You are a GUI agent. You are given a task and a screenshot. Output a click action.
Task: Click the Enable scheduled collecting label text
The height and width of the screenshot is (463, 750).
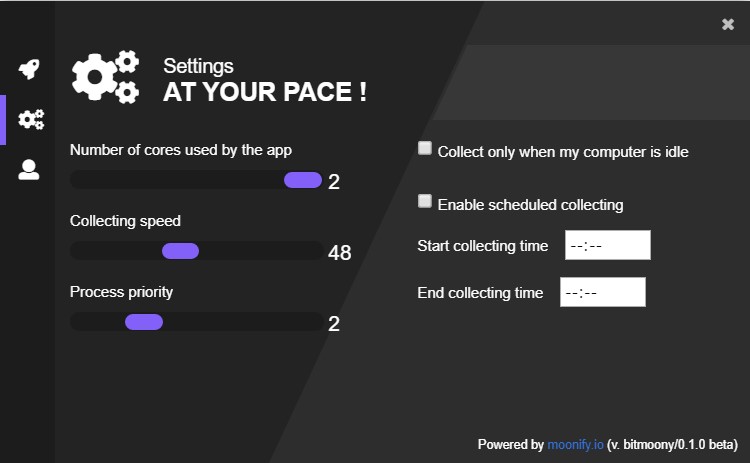[x=530, y=205]
